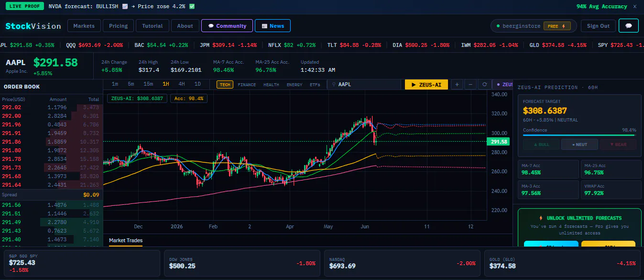Zoom in chart with plus button
Image resolution: width=644 pixels, height=280 pixels.
click(457, 84)
